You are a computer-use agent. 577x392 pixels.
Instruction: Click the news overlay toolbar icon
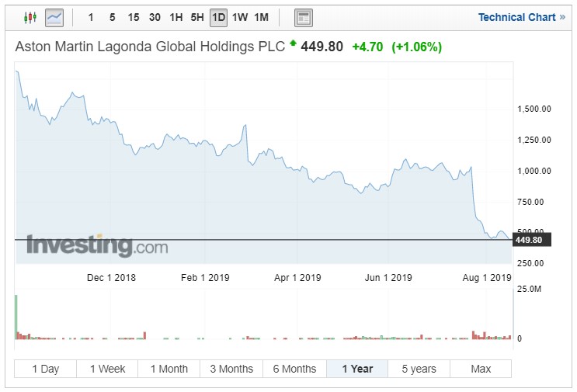coord(304,17)
